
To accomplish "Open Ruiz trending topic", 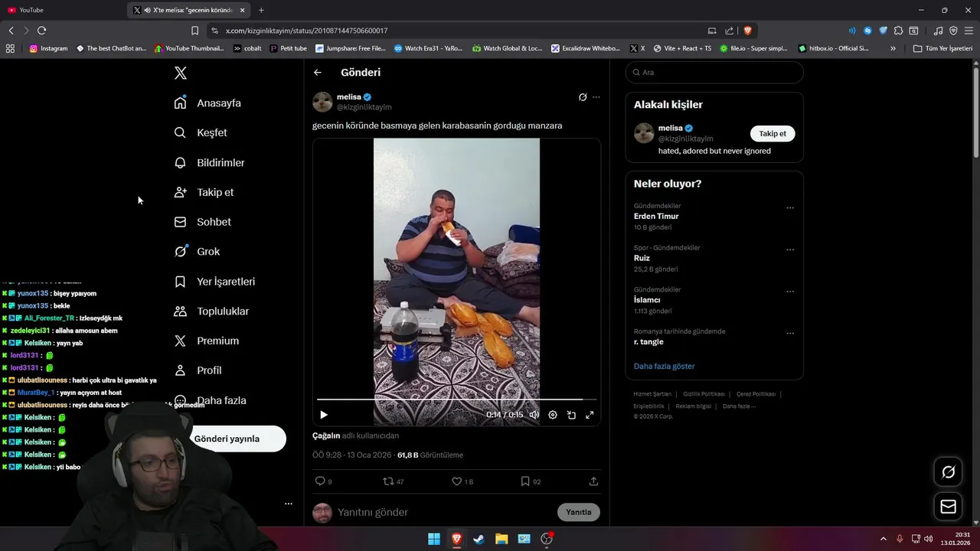I will coord(642,258).
